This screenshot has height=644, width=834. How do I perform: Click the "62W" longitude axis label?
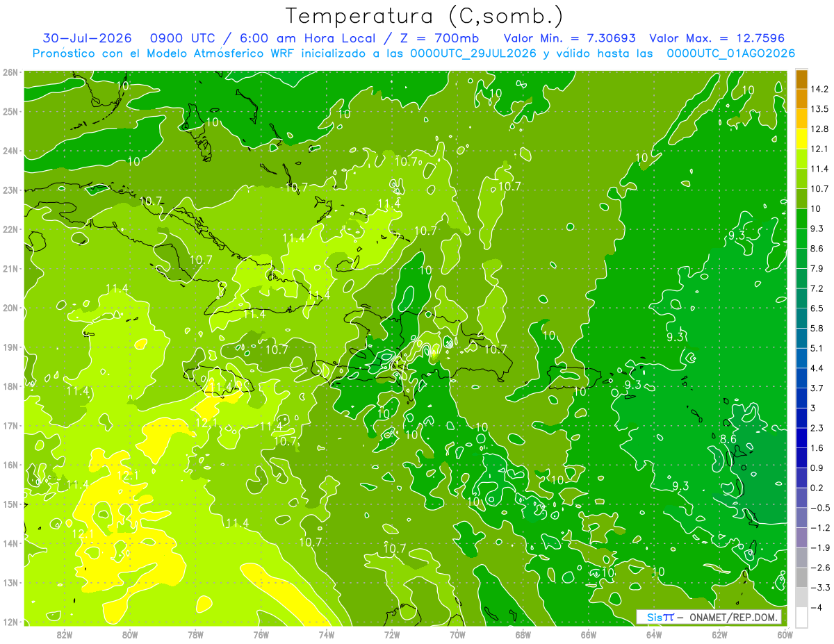(719, 634)
